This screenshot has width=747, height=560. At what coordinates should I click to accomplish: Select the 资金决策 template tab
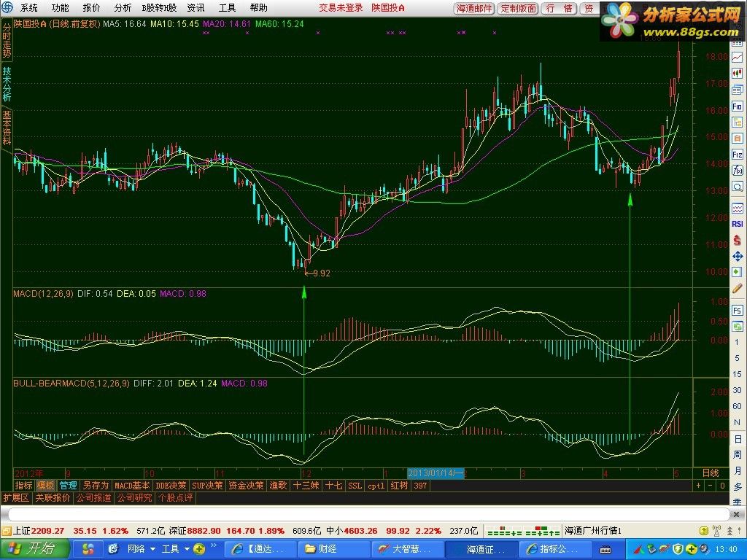pyautogui.click(x=246, y=486)
